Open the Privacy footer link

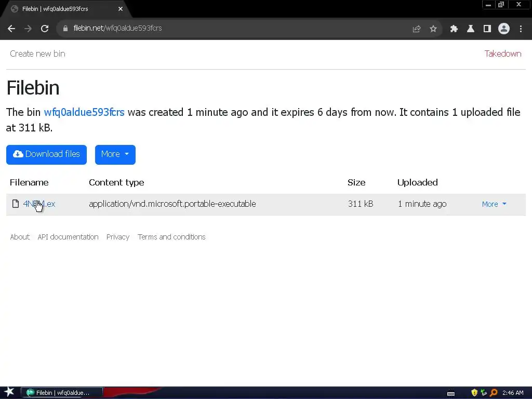pos(118,237)
